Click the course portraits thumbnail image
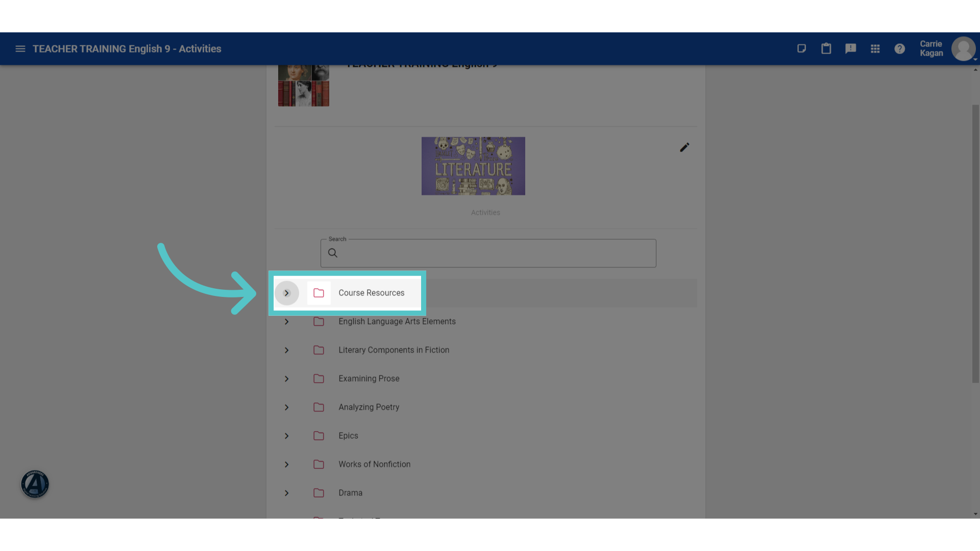This screenshot has height=551, width=980. [304, 85]
